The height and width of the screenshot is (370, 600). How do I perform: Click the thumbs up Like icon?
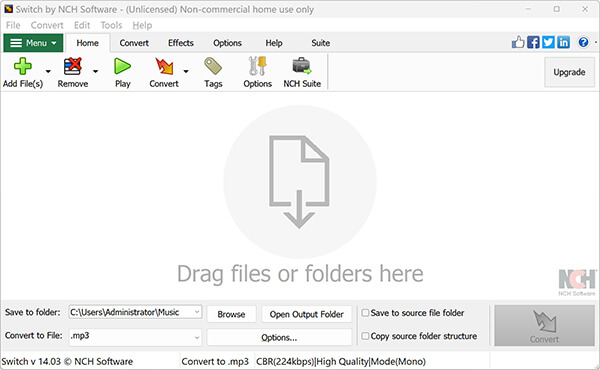tap(518, 42)
